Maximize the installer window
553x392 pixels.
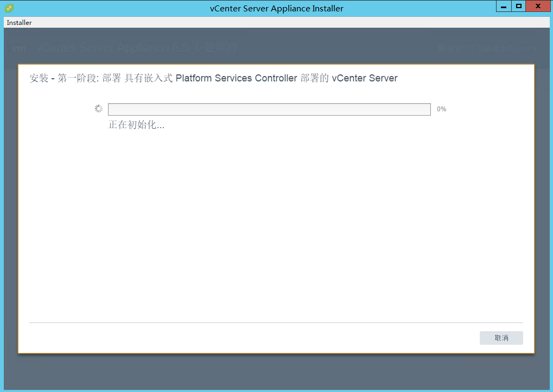point(518,7)
